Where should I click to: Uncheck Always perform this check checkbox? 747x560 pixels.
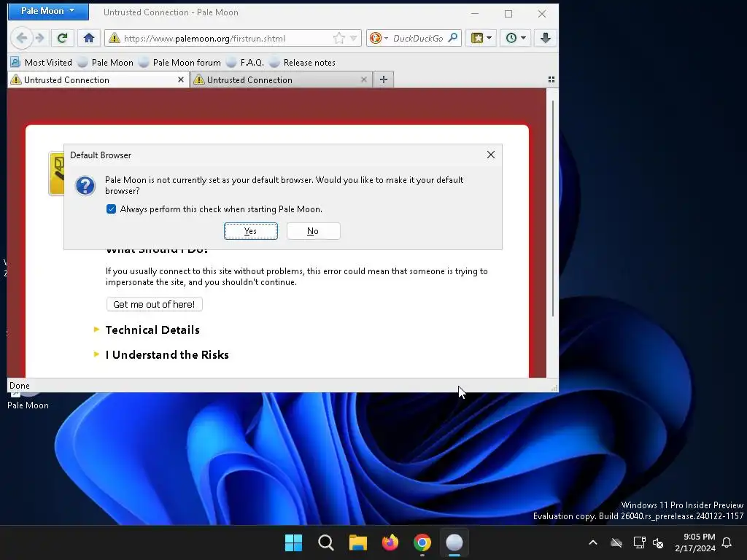coord(111,209)
